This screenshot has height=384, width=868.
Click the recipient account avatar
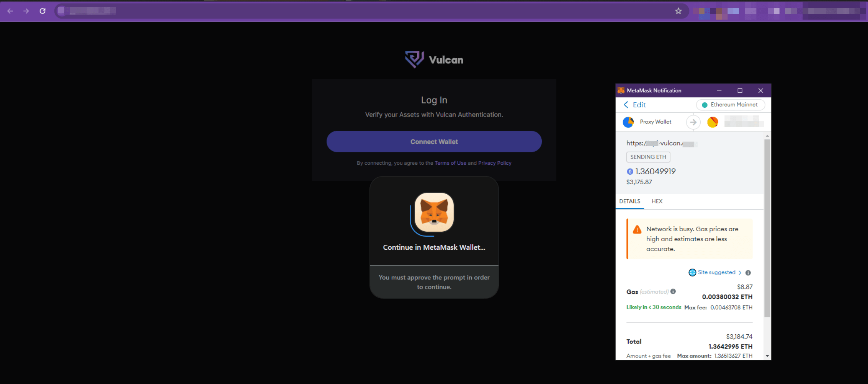coord(713,122)
